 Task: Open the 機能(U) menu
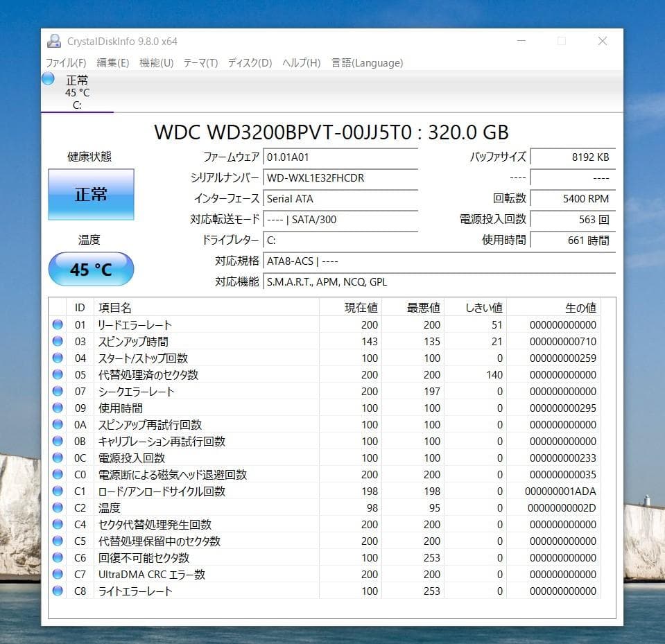[157, 63]
